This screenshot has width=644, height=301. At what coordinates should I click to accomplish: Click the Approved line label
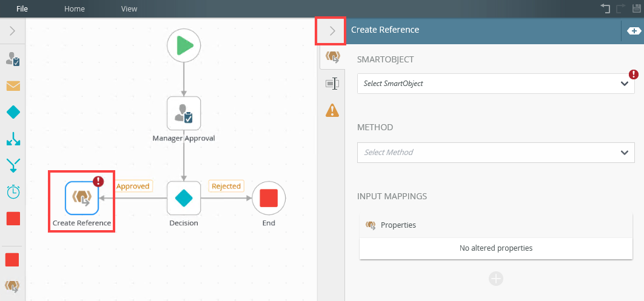click(133, 187)
